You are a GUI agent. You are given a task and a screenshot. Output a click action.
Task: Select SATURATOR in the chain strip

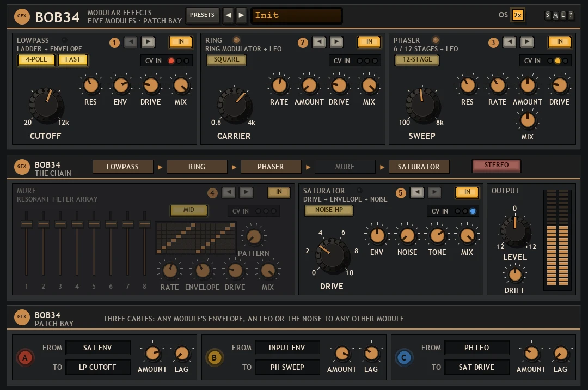coord(419,167)
